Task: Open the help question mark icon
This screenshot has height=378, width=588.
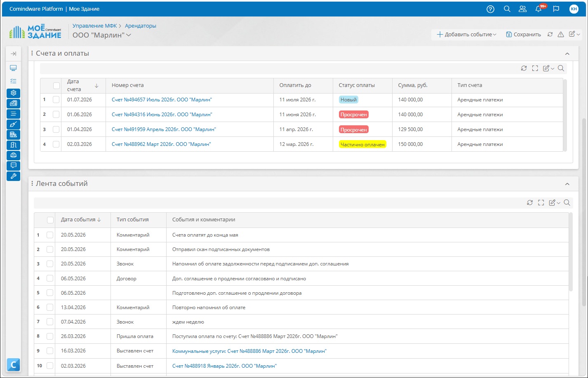Action: point(490,9)
